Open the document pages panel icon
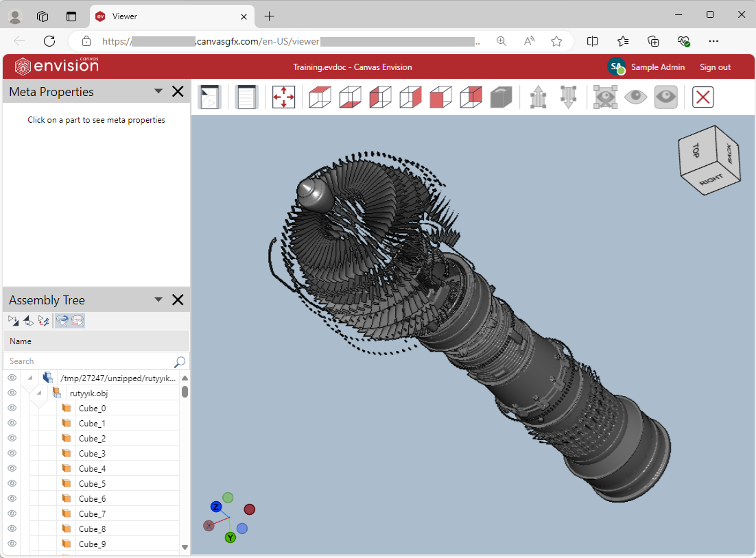Viewport: 756px width, 558px height. coord(246,97)
